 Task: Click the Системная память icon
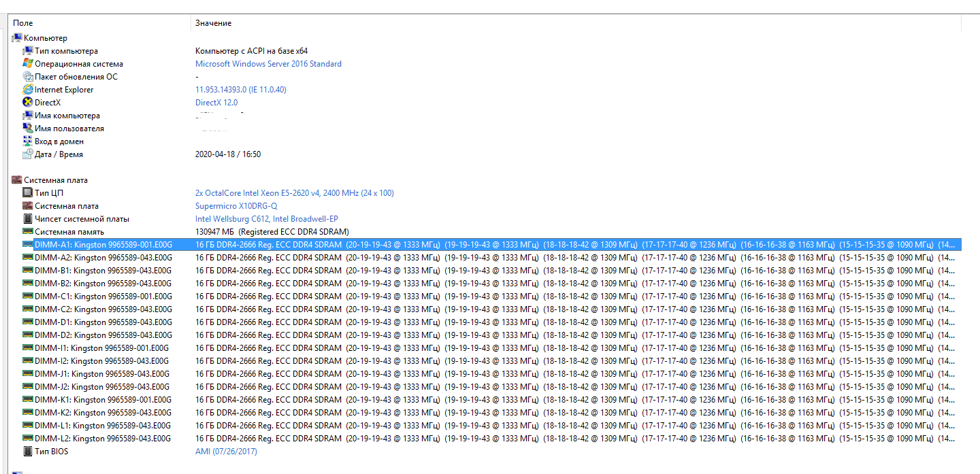pyautogui.click(x=28, y=232)
